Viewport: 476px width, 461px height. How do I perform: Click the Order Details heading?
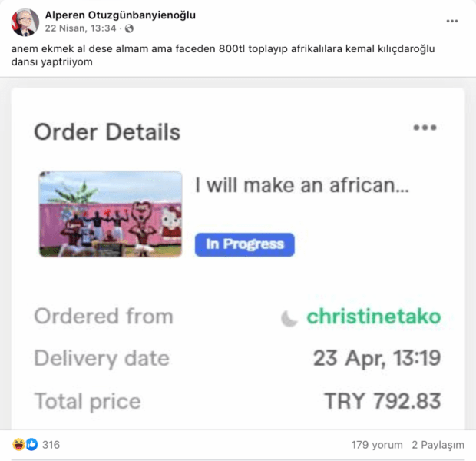click(107, 132)
